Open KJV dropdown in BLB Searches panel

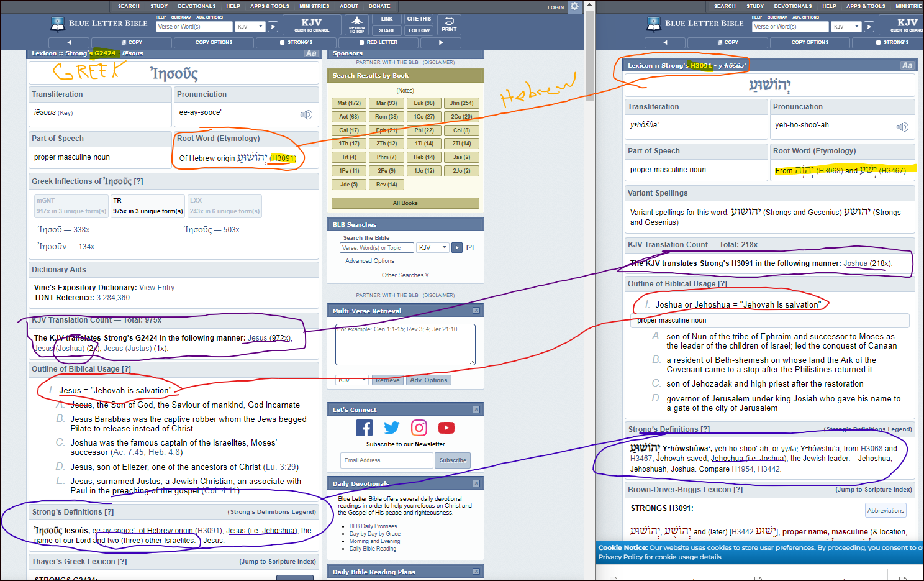(433, 247)
